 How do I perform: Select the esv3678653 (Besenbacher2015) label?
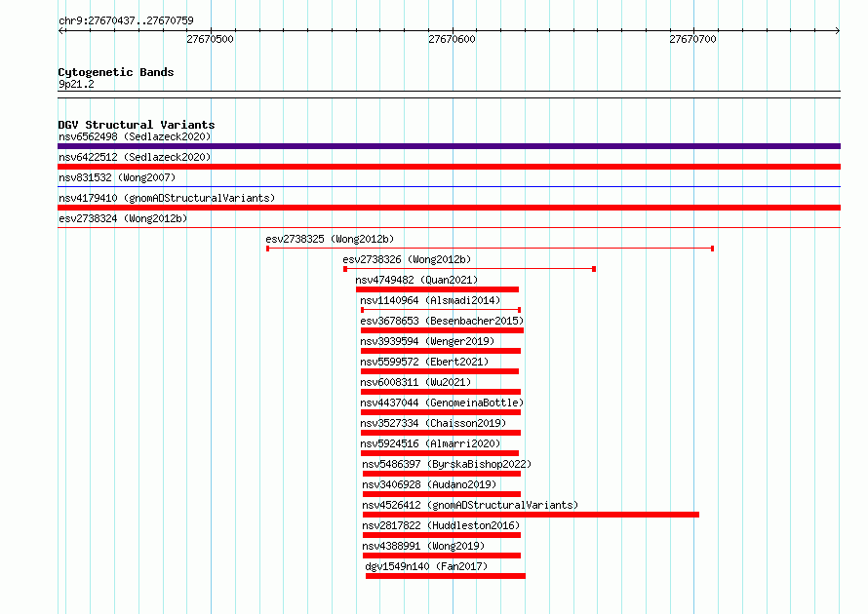tap(442, 321)
